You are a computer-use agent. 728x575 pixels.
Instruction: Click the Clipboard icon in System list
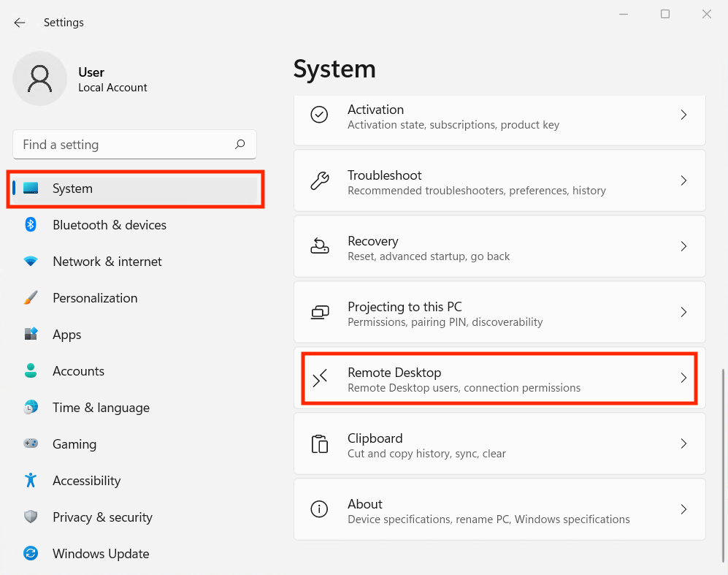pyautogui.click(x=319, y=444)
